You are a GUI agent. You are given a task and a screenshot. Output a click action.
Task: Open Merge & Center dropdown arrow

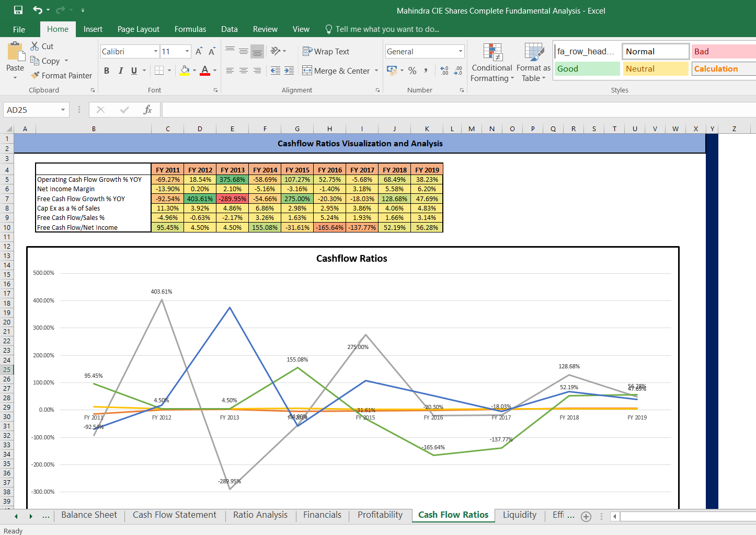376,71
